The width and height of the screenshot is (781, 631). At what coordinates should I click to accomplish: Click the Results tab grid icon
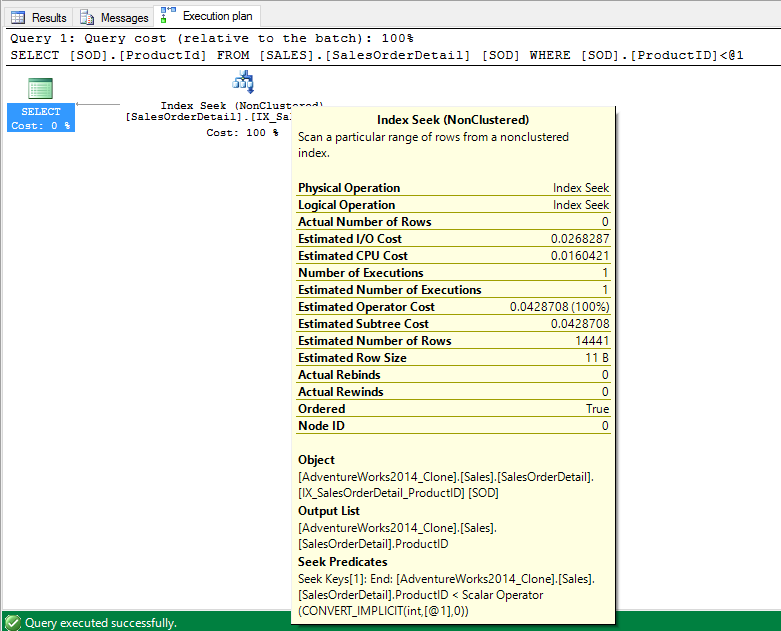[x=18, y=18]
